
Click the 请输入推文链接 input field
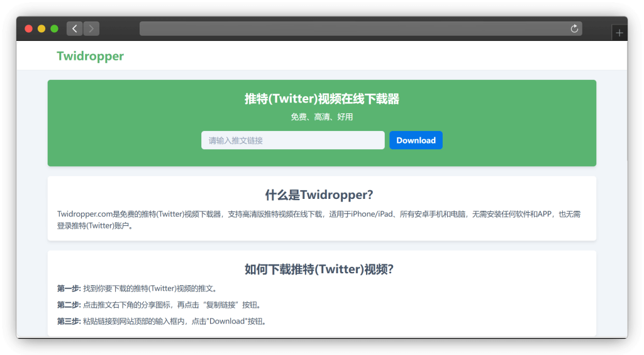(292, 140)
